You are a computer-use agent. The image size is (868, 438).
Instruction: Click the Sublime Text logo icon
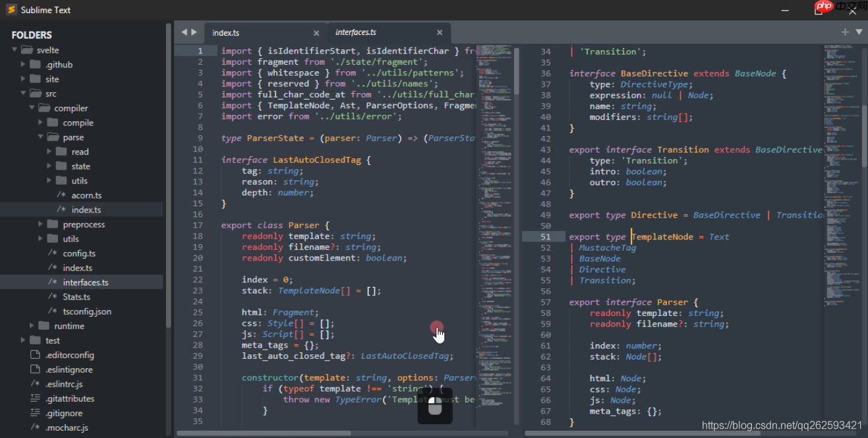pyautogui.click(x=11, y=10)
